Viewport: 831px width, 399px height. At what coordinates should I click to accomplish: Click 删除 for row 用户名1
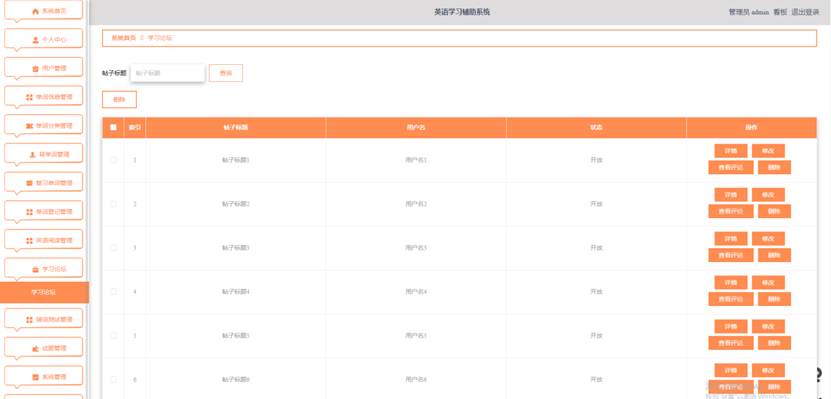(774, 167)
